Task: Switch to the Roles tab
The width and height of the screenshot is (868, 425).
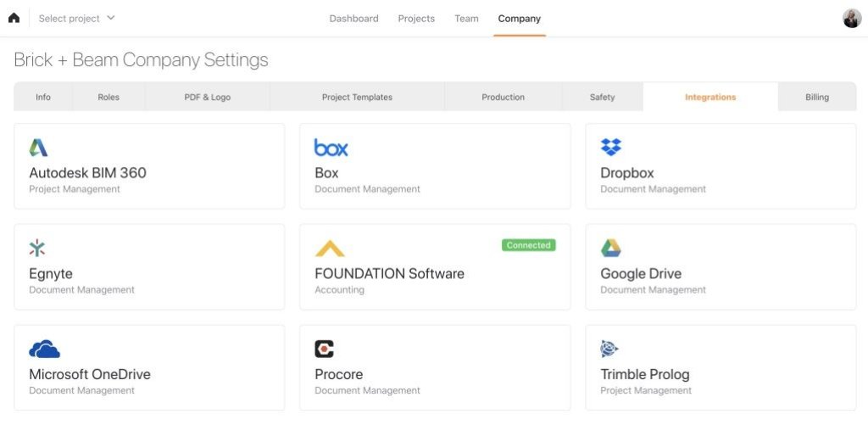Action: (x=108, y=97)
